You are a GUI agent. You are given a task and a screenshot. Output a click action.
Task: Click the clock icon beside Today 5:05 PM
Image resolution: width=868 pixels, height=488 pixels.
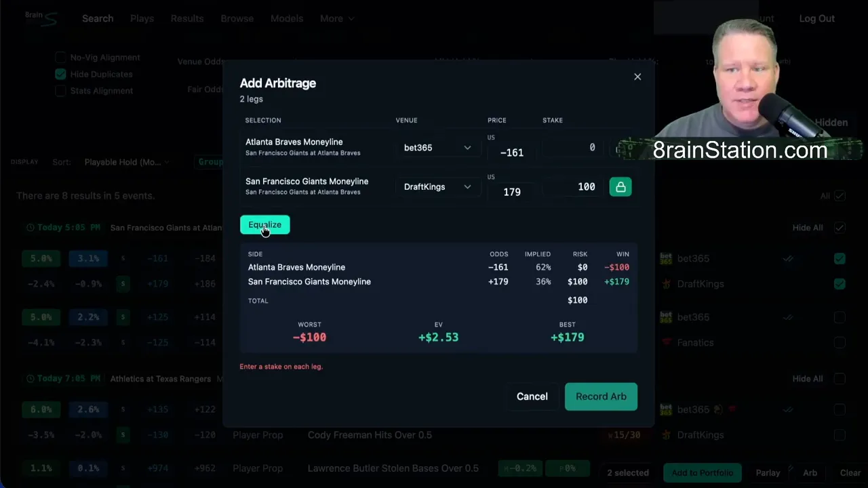[30, 228]
